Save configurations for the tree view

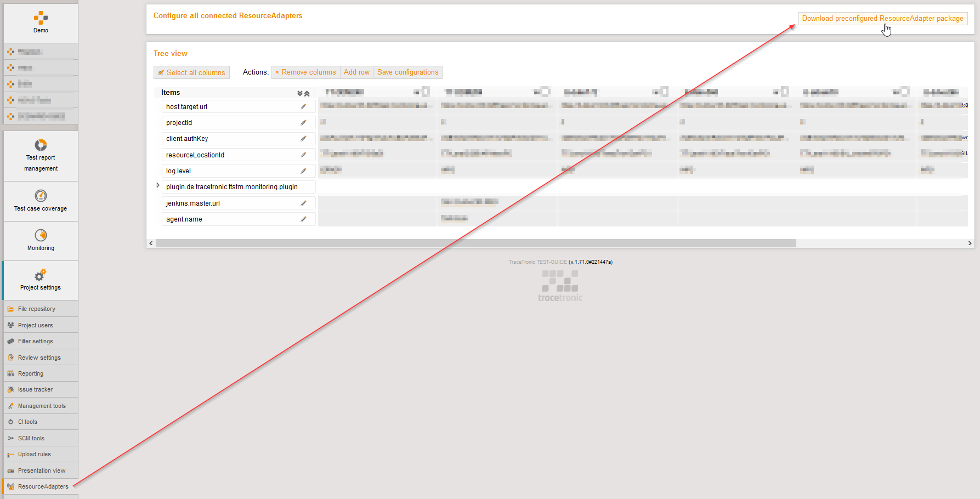pyautogui.click(x=407, y=72)
